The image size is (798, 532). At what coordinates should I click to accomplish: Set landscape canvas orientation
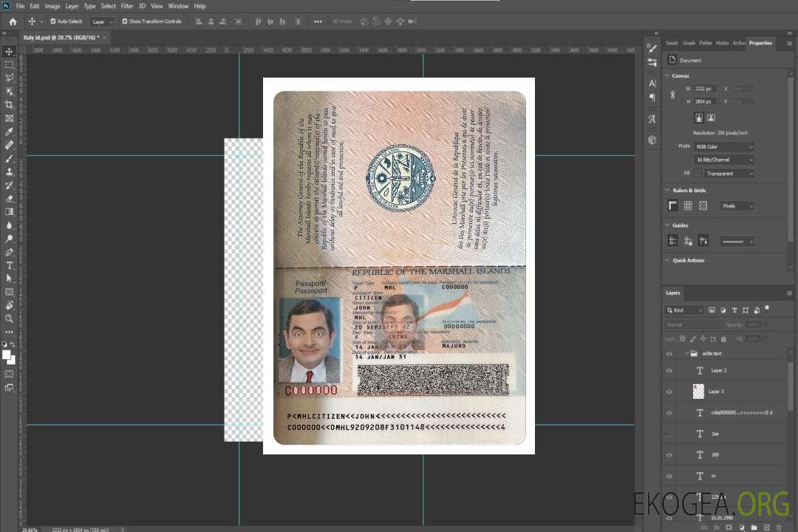711,118
